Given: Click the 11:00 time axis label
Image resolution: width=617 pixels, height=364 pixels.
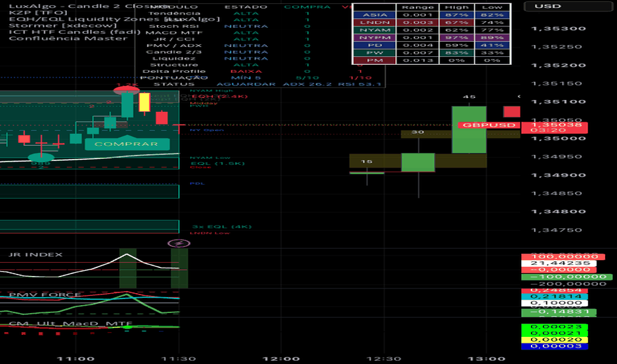Looking at the screenshot, I should pyautogui.click(x=75, y=359).
